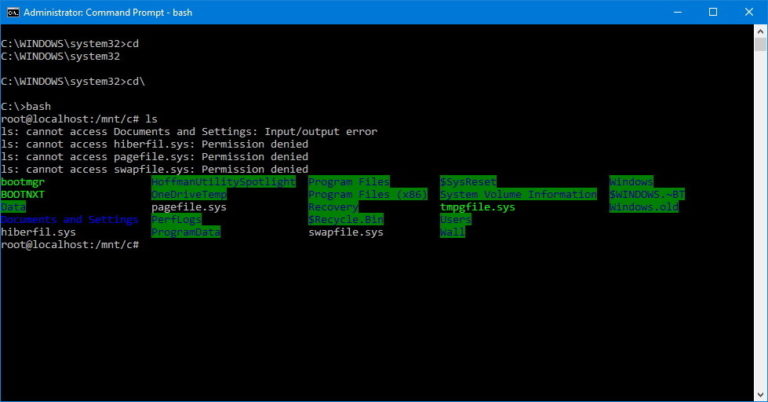Click the 'Documents and Settings' listing entry

(x=69, y=219)
